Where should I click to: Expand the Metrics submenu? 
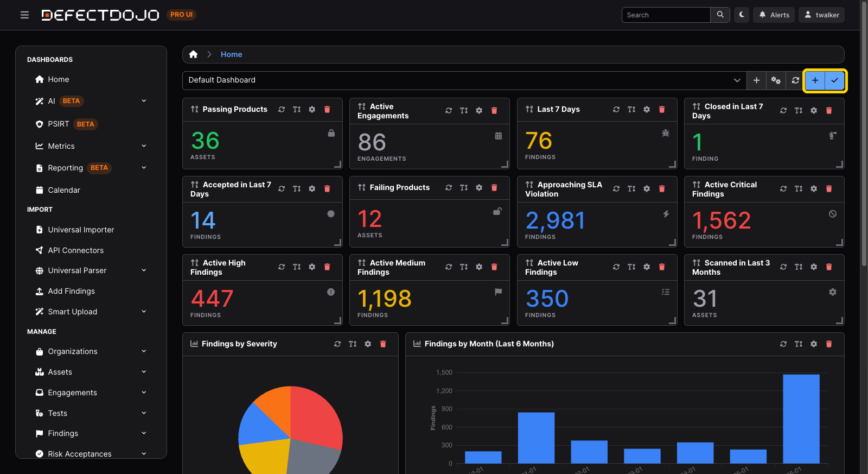click(x=91, y=146)
